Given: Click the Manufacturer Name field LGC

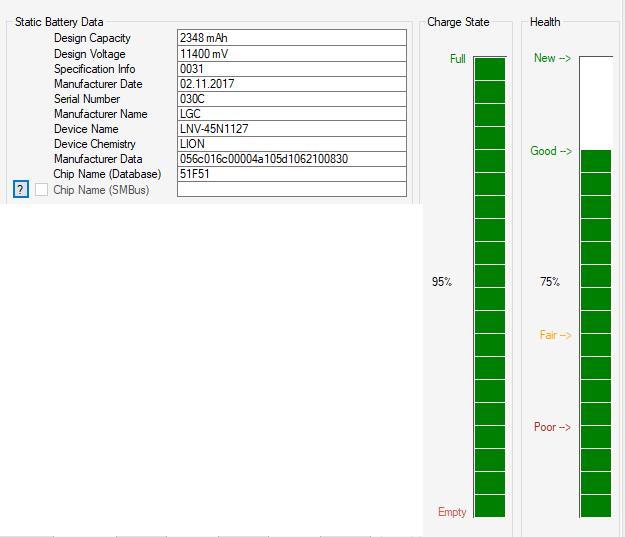Looking at the screenshot, I should pyautogui.click(x=292, y=114).
